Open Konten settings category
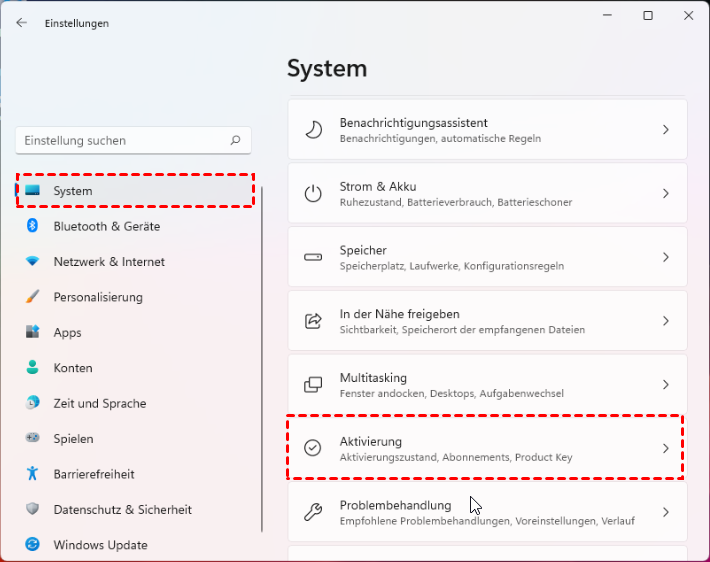Viewport: 710px width, 562px height. 73,368
